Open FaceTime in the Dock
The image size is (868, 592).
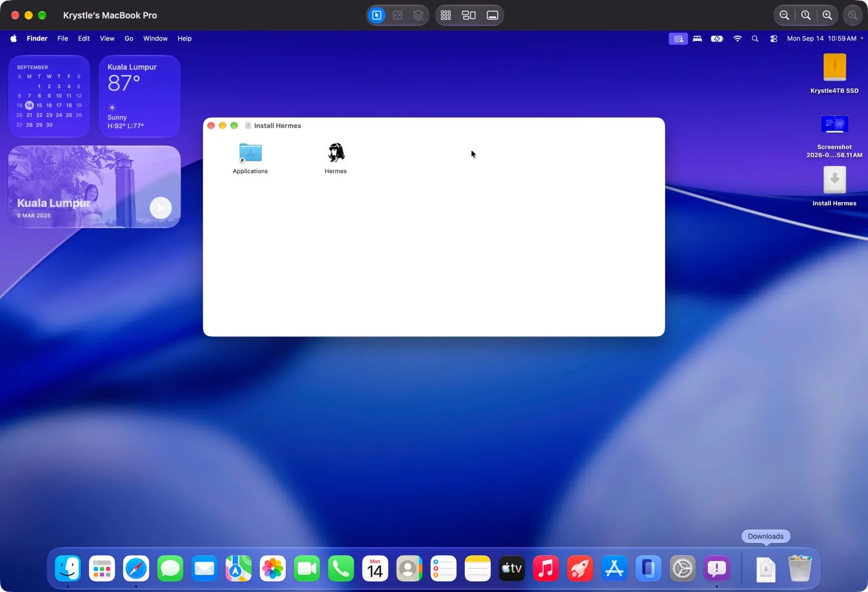pyautogui.click(x=307, y=568)
